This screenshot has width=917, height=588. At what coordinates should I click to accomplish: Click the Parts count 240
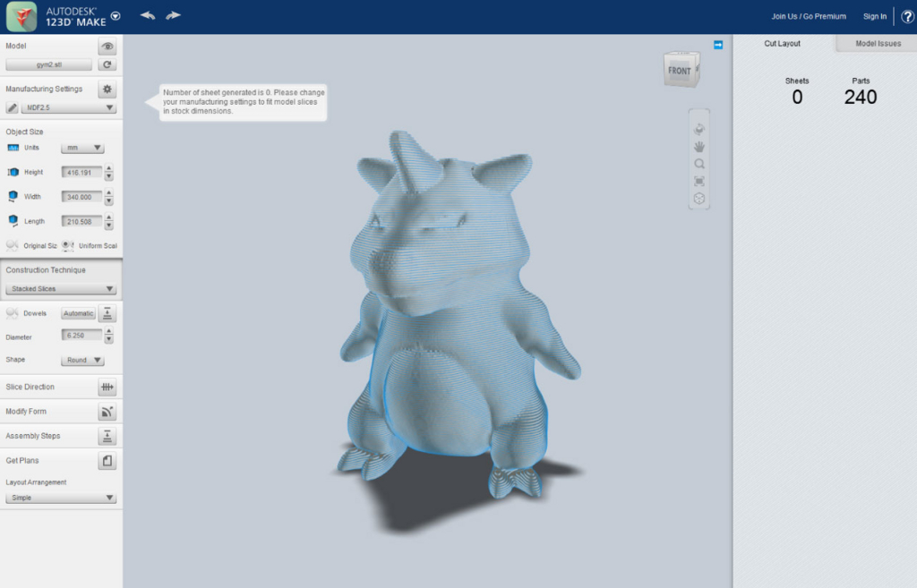(x=861, y=97)
